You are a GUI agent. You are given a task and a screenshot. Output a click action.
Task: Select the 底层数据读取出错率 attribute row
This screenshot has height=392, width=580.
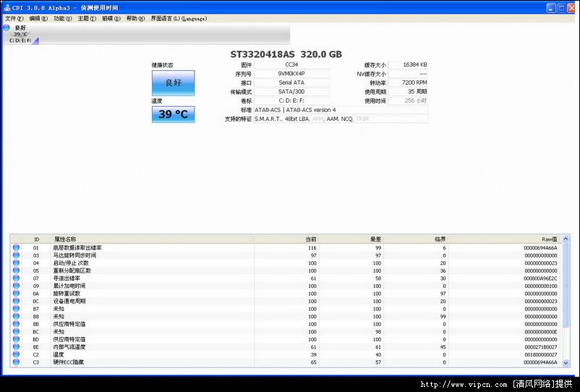[286, 248]
